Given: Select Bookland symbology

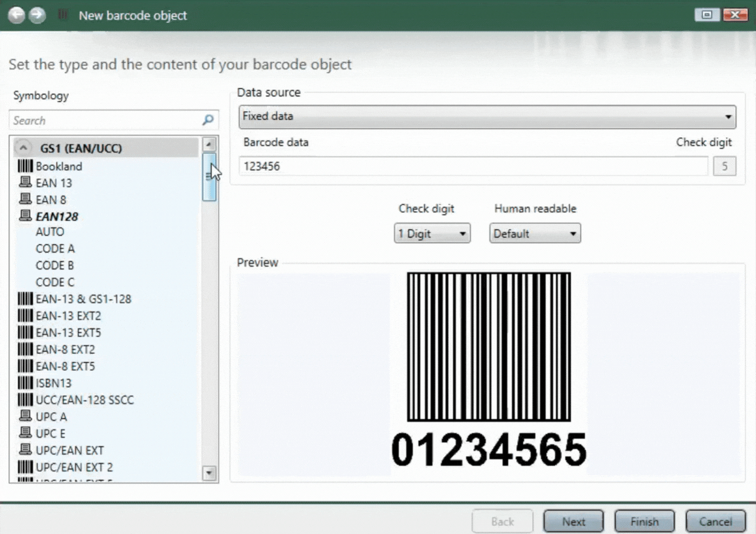Looking at the screenshot, I should click(x=59, y=166).
